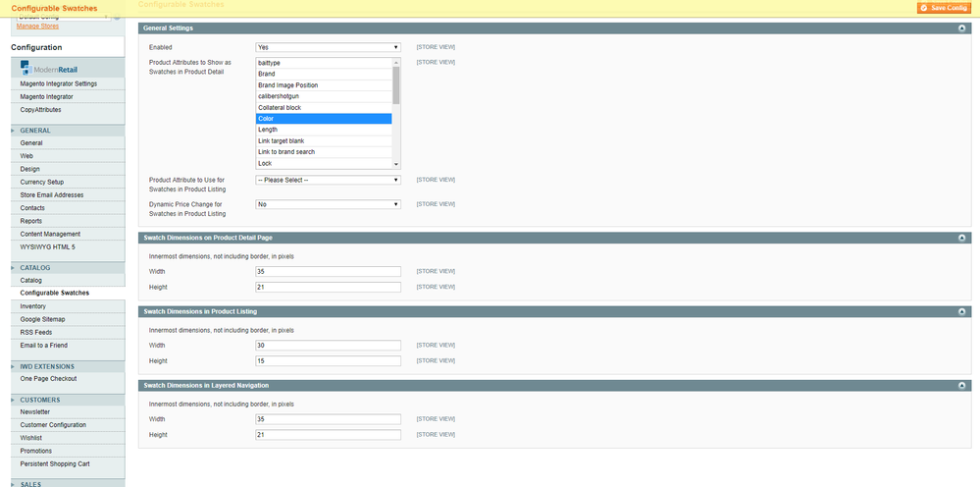Collapse Swatch Dimensions on Product Detail Page icon
The image size is (980, 487).
pyautogui.click(x=963, y=238)
